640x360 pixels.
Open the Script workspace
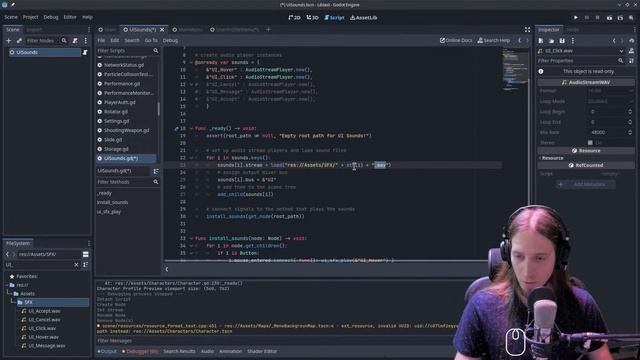tap(334, 18)
